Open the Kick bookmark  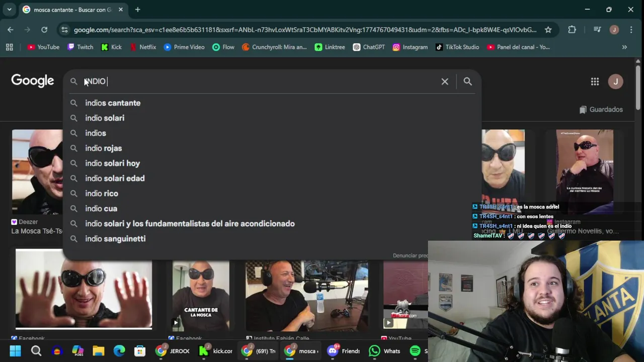click(x=111, y=47)
